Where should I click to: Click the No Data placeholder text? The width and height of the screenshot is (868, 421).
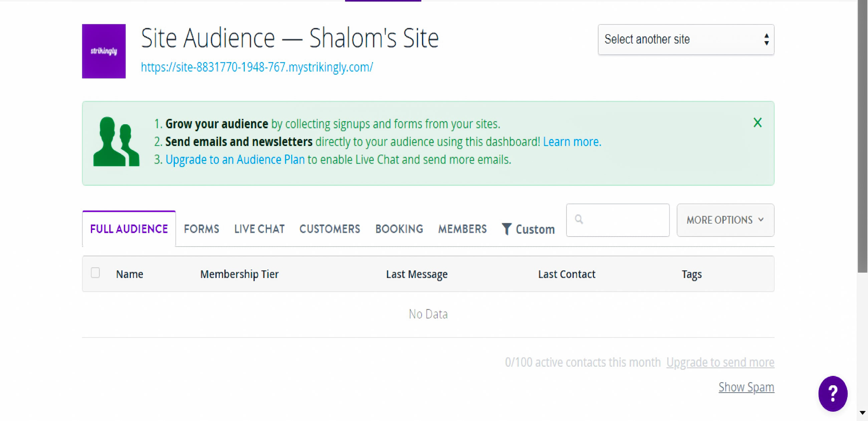click(x=428, y=314)
